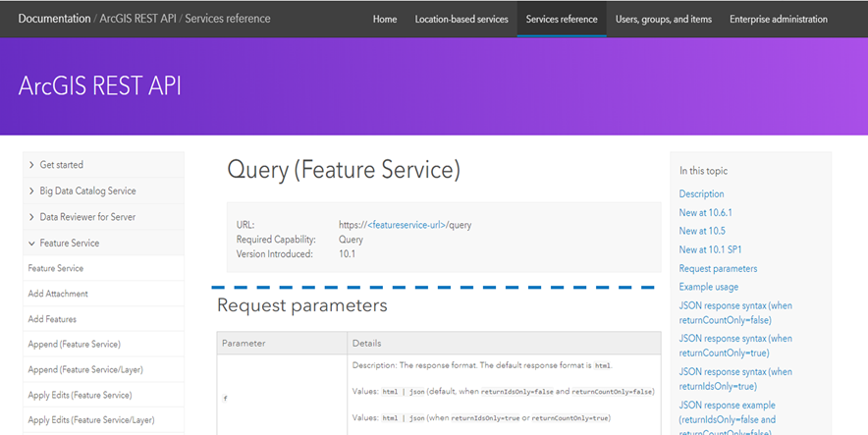Open the Home nav tab
Image resolution: width=868 pixels, height=435 pixels.
coord(385,19)
